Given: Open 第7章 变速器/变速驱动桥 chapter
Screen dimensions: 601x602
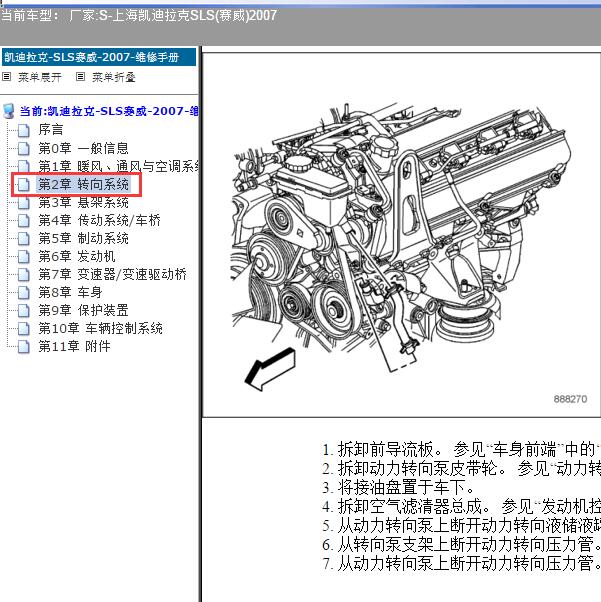Looking at the screenshot, I should tap(112, 274).
